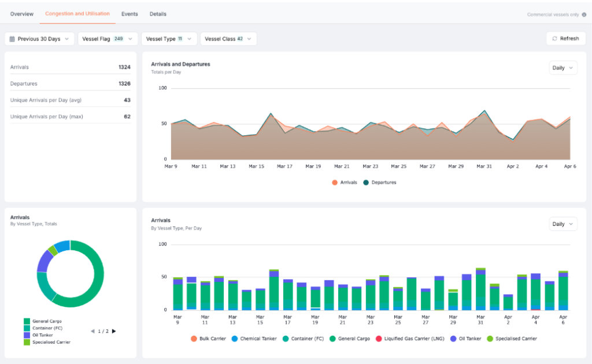Click the info icon beside Commercial vessels only

click(x=584, y=14)
